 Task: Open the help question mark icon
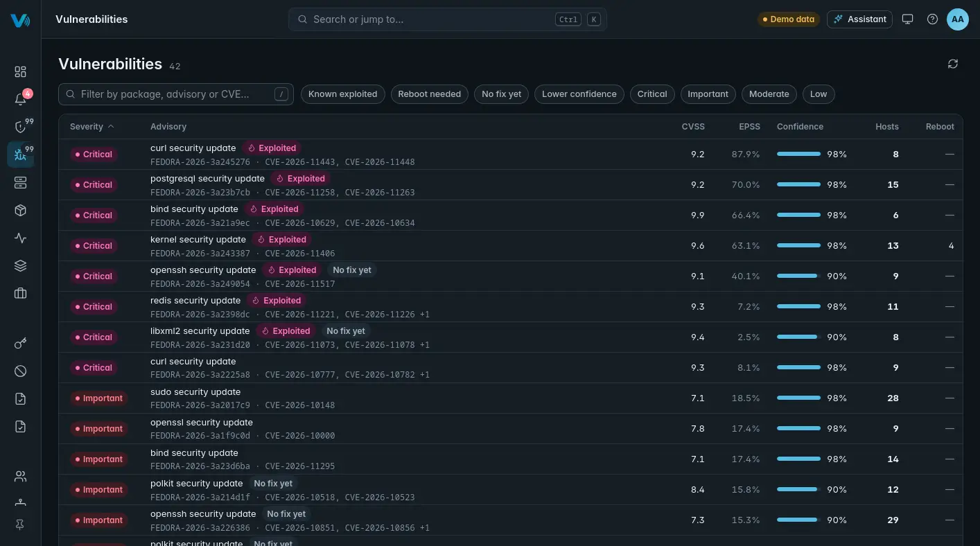pyautogui.click(x=932, y=19)
